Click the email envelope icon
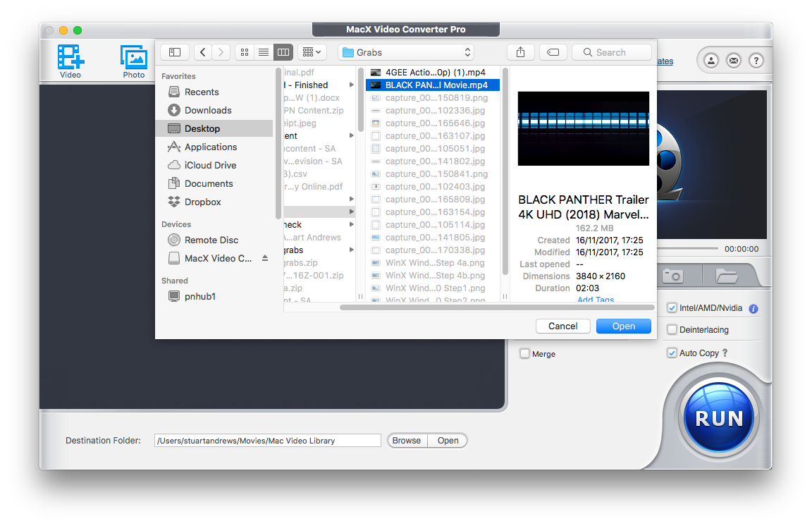 [x=734, y=61]
